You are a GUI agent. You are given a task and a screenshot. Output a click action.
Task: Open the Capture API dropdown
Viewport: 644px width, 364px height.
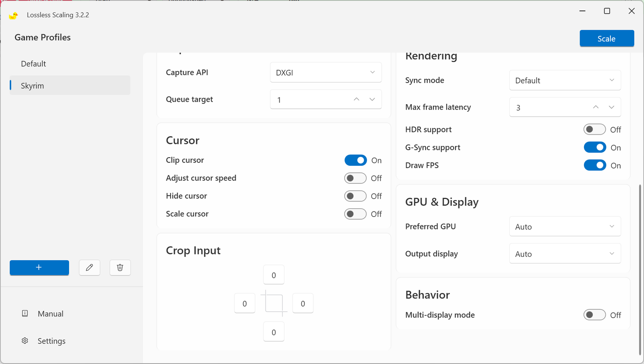(x=326, y=72)
